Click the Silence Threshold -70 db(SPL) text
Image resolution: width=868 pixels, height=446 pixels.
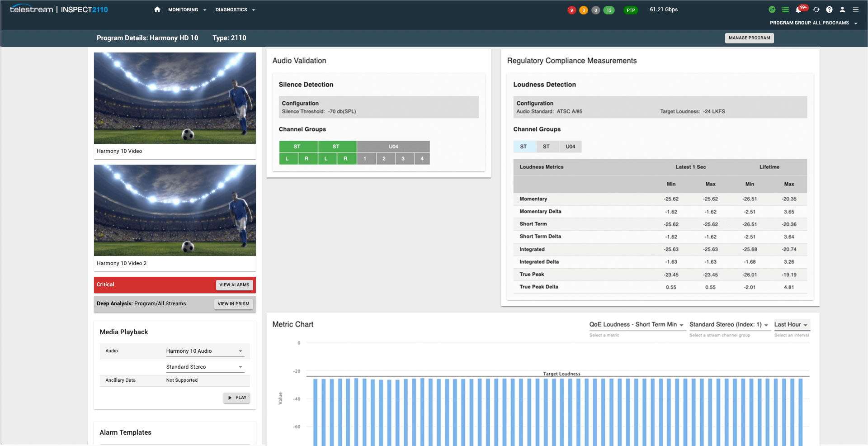319,111
